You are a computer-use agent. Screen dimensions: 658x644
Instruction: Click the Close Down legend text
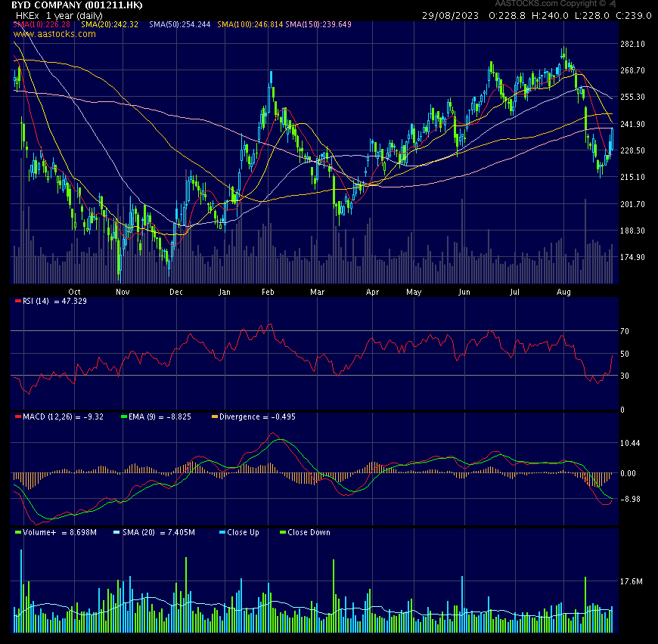[x=309, y=532]
